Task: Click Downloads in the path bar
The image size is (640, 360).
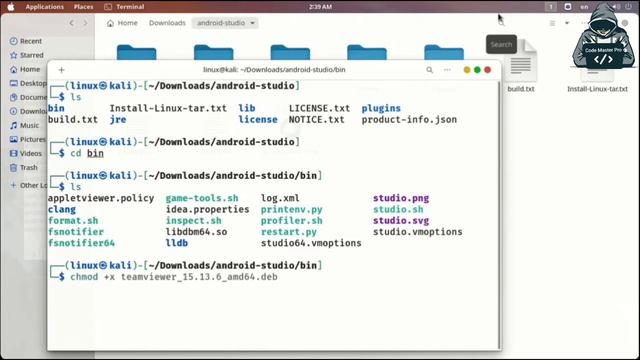Action: (167, 23)
